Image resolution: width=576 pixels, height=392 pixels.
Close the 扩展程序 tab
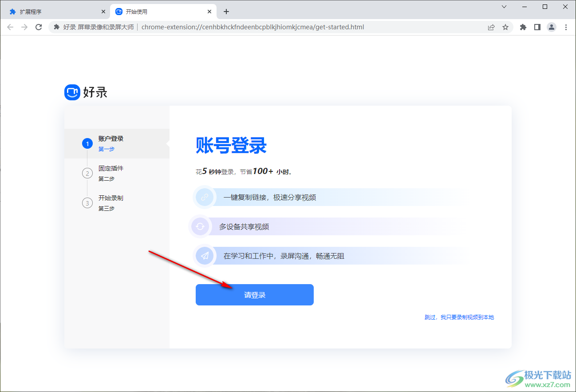tap(103, 12)
